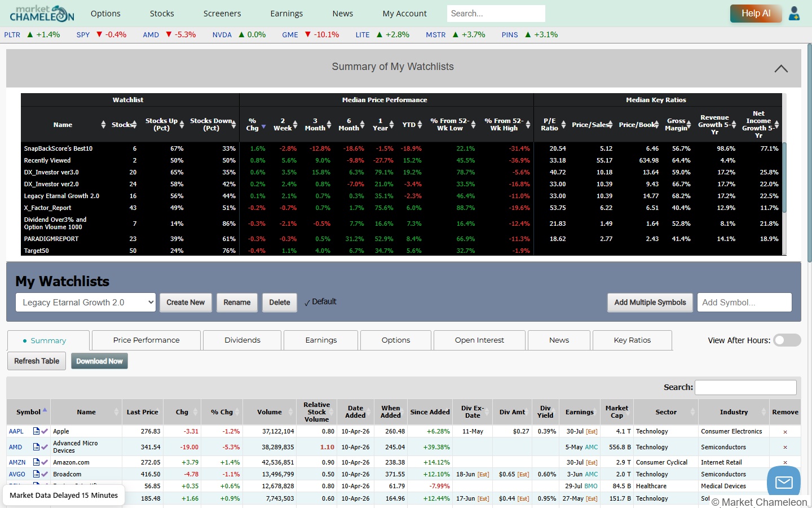Open the AVGO symbol link
812x508 pixels.
click(17, 474)
